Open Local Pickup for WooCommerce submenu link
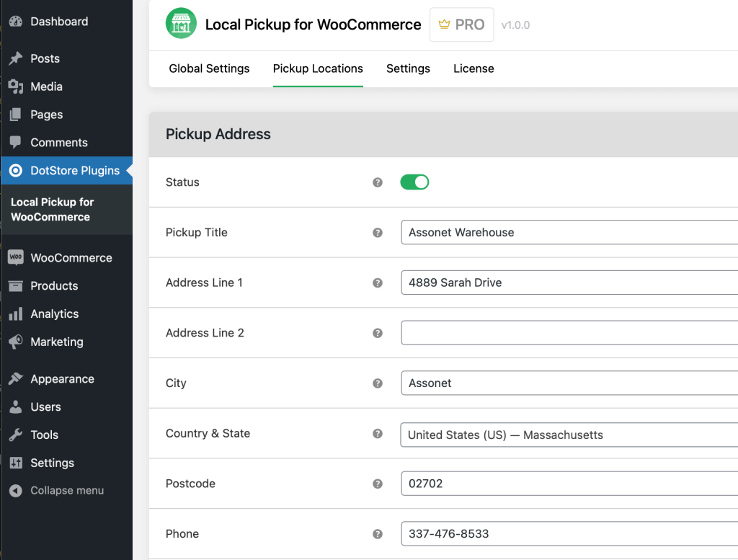The height and width of the screenshot is (560, 738). (52, 210)
